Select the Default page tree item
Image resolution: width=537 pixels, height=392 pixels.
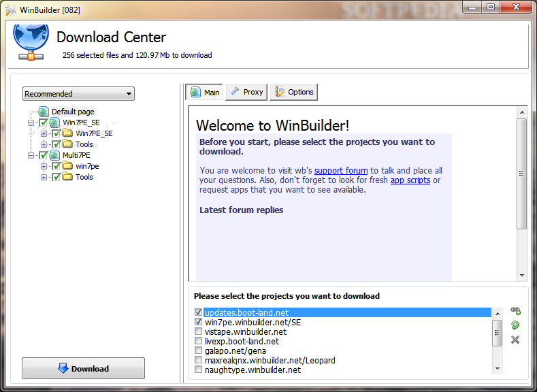73,112
